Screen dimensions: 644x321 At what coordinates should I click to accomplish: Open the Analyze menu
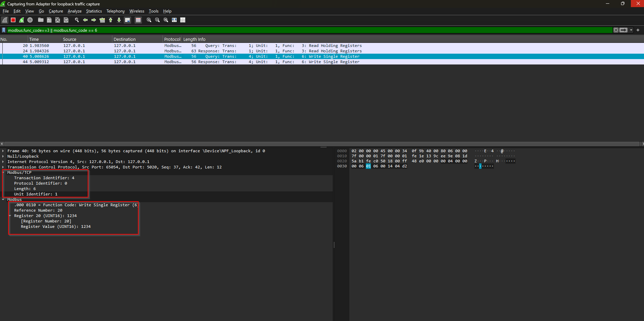click(75, 11)
